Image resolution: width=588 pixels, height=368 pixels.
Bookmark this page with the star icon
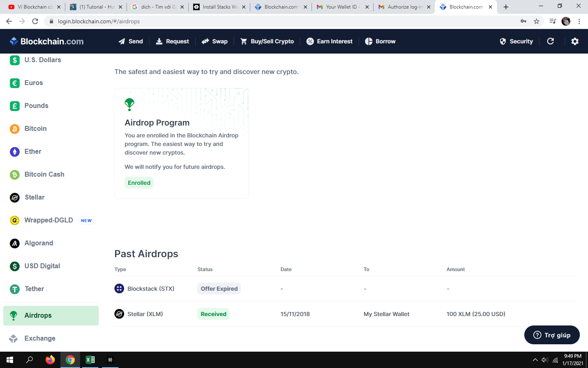point(537,21)
